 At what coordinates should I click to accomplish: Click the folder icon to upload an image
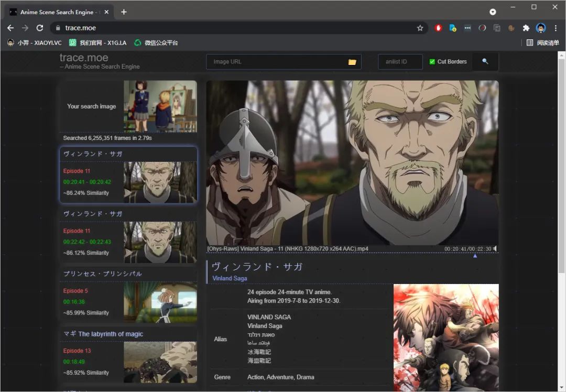tap(352, 62)
